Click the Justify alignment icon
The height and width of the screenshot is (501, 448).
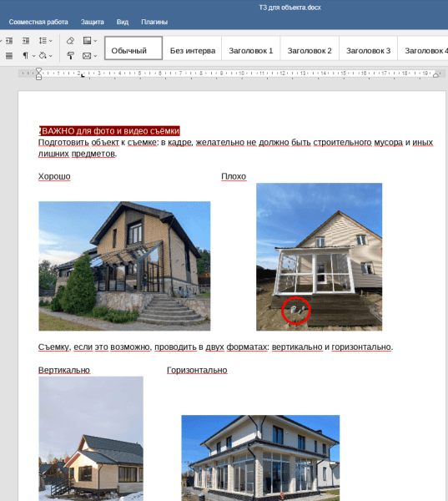click(9, 56)
